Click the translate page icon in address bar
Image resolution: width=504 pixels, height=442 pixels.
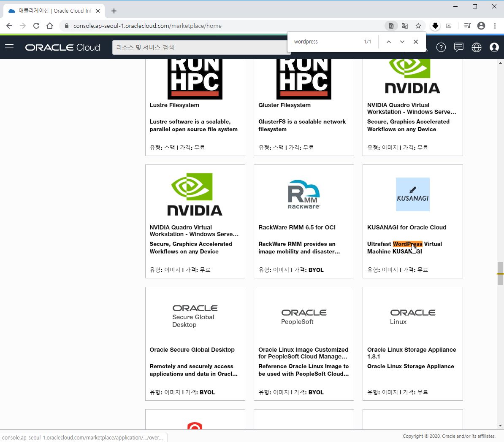[405, 26]
